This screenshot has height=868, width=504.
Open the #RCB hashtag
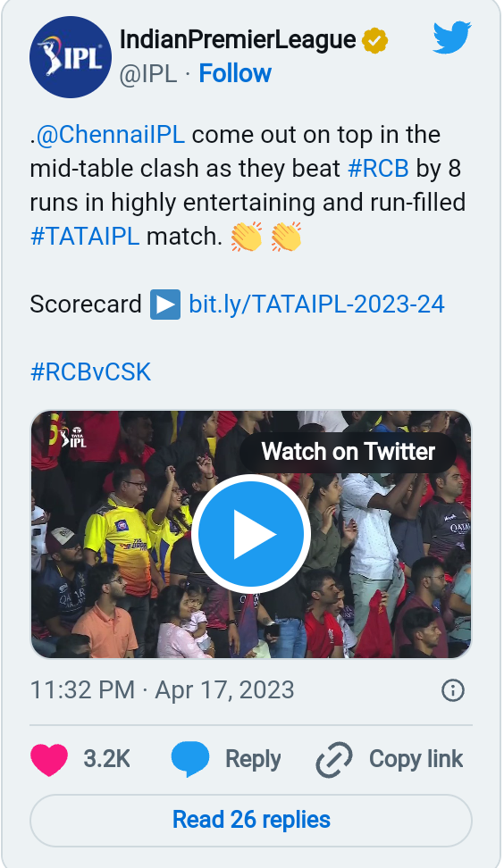[x=378, y=168]
